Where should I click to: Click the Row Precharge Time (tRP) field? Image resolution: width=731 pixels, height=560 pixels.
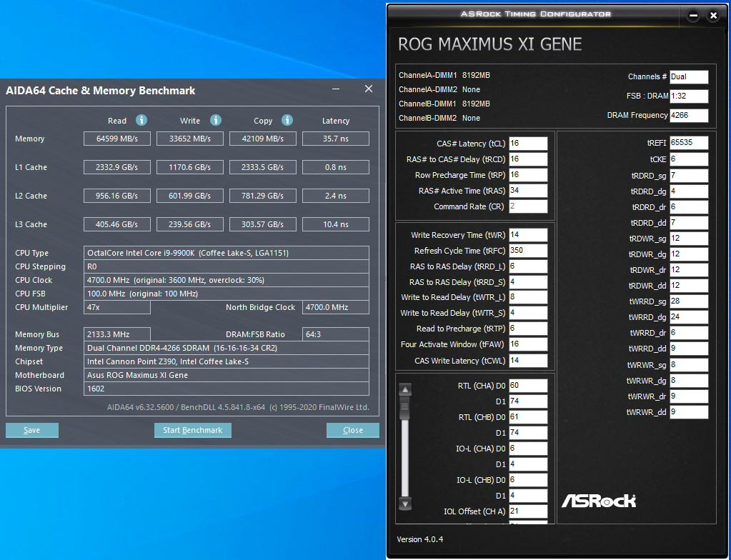528,175
